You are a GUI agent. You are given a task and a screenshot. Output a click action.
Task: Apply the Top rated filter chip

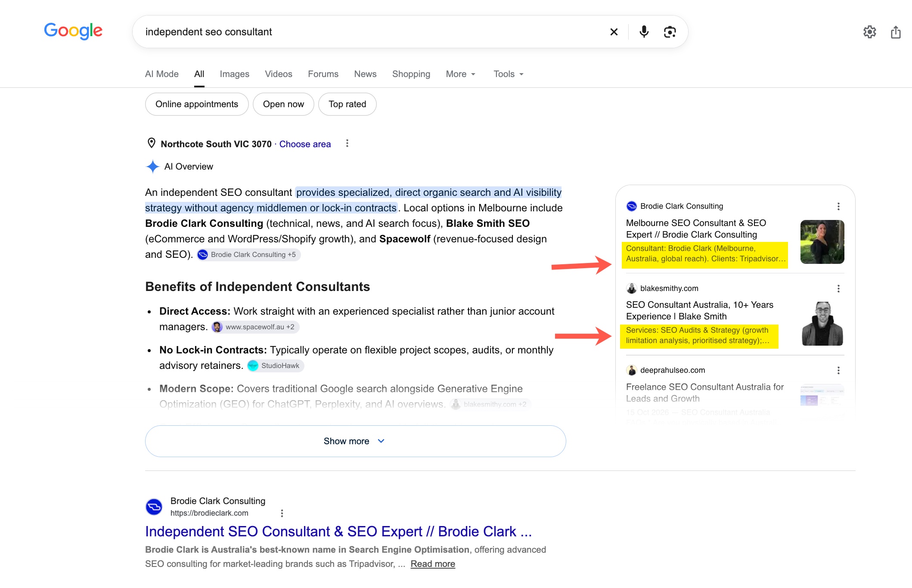pyautogui.click(x=347, y=104)
